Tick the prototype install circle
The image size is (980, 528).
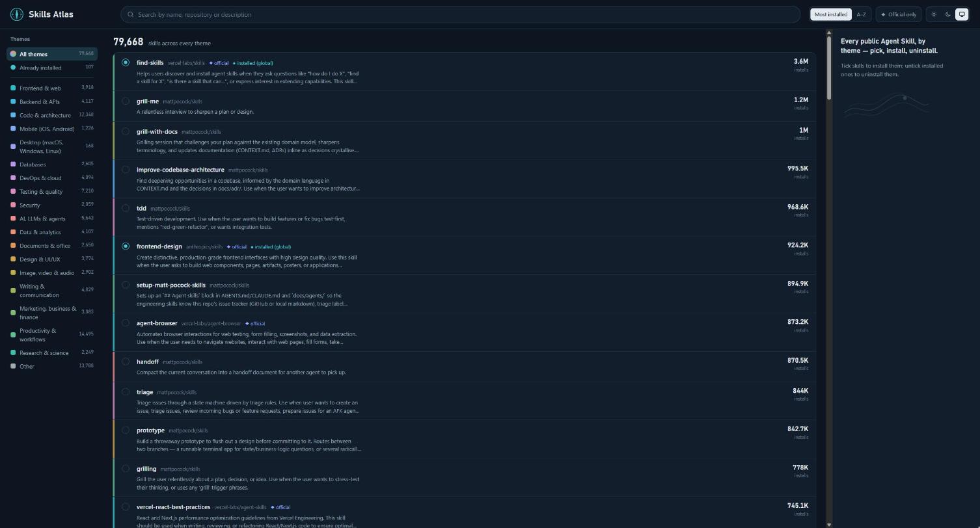click(x=126, y=430)
